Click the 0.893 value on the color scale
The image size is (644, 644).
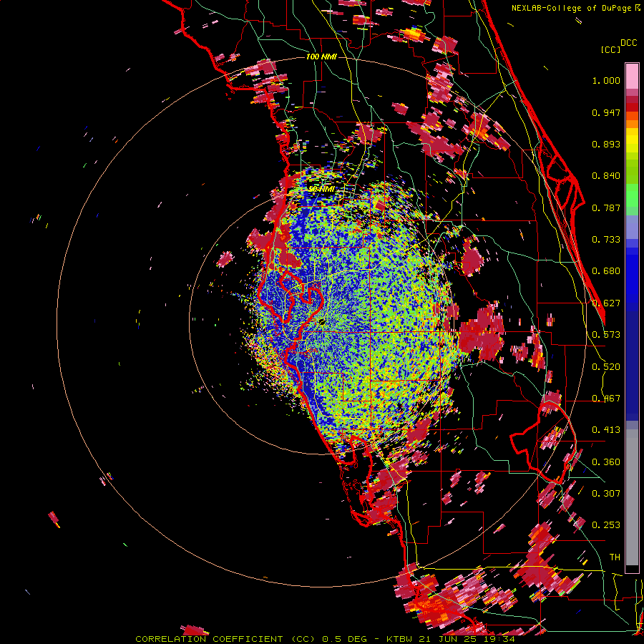tap(606, 144)
